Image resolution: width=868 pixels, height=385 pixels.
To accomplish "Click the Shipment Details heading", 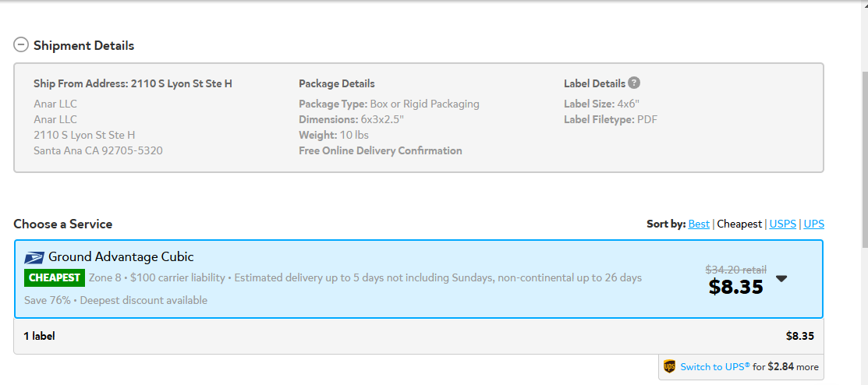I will [83, 45].
